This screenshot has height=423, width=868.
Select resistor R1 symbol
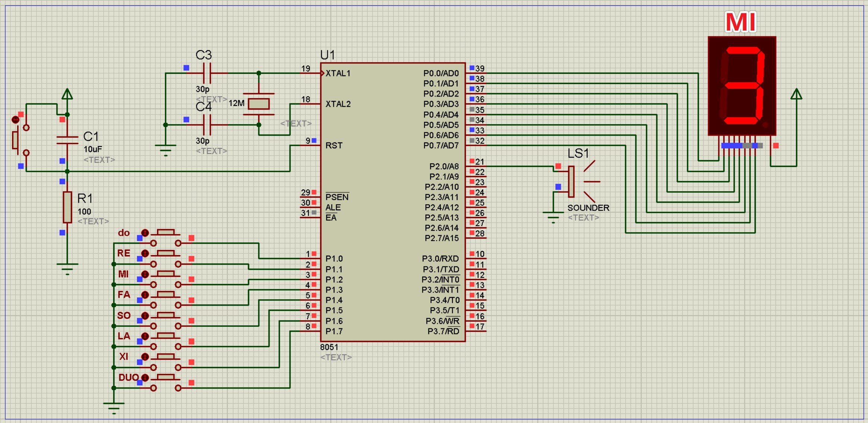click(x=67, y=207)
